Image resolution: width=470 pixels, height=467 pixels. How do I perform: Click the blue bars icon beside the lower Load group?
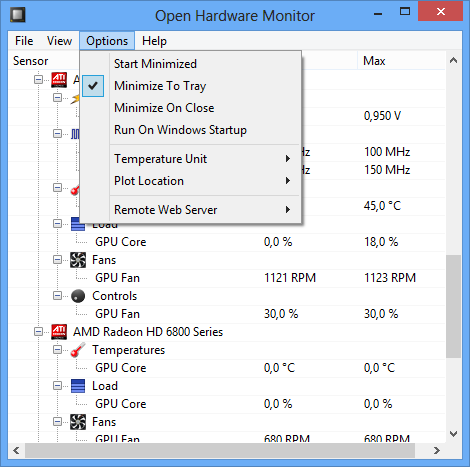click(78, 386)
